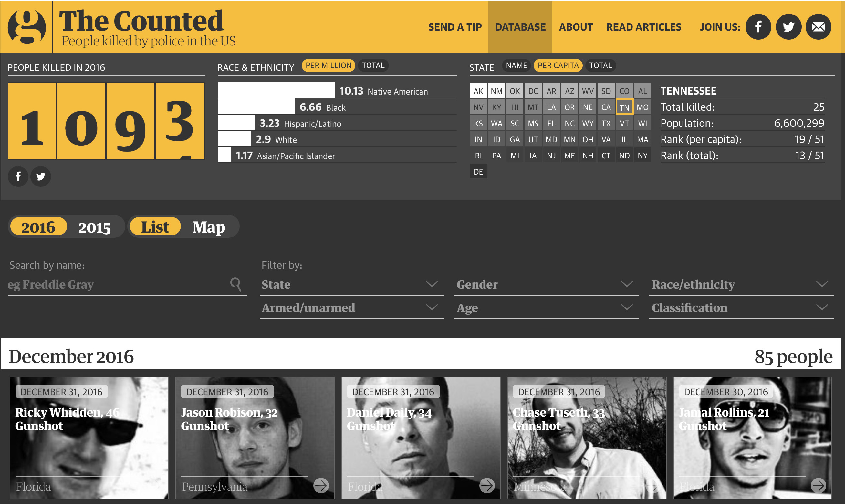Viewport: 845px width, 504px height.
Task: Click the Search by name field
Action: [116, 285]
